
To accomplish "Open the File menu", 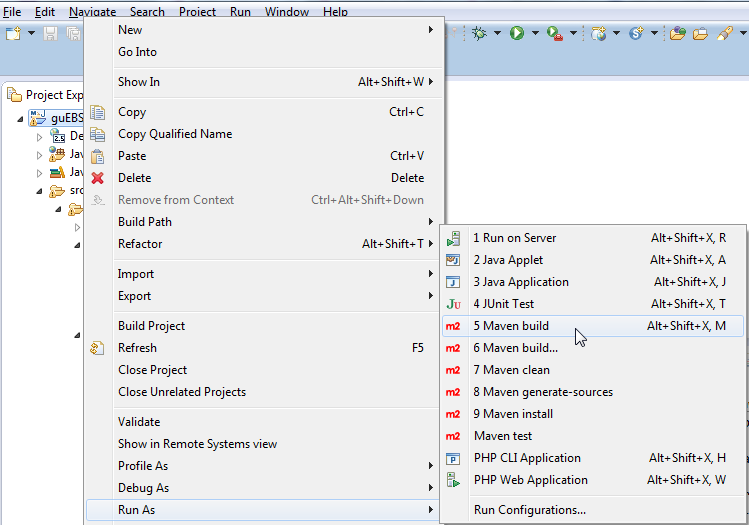I will (12, 11).
